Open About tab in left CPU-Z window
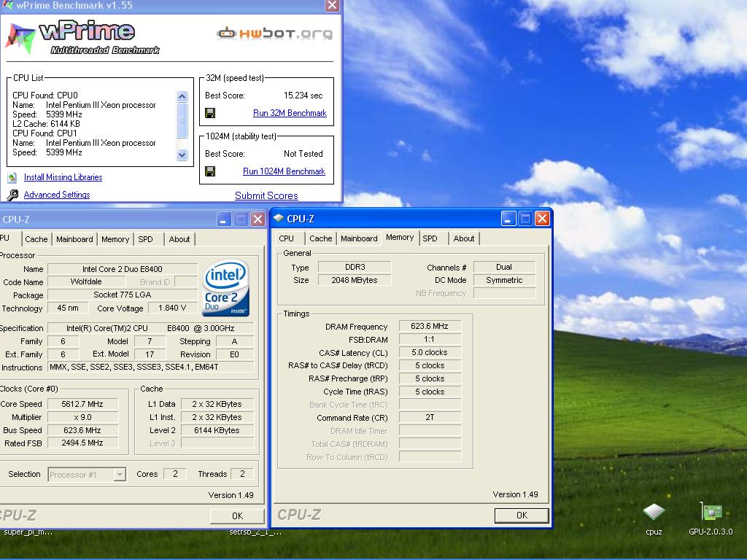The height and width of the screenshot is (560, 747). point(179,239)
